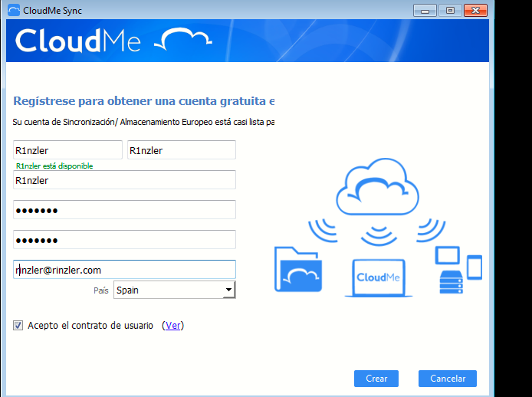
Task: Focus the email field rinzler@rinzler.com
Action: click(124, 270)
